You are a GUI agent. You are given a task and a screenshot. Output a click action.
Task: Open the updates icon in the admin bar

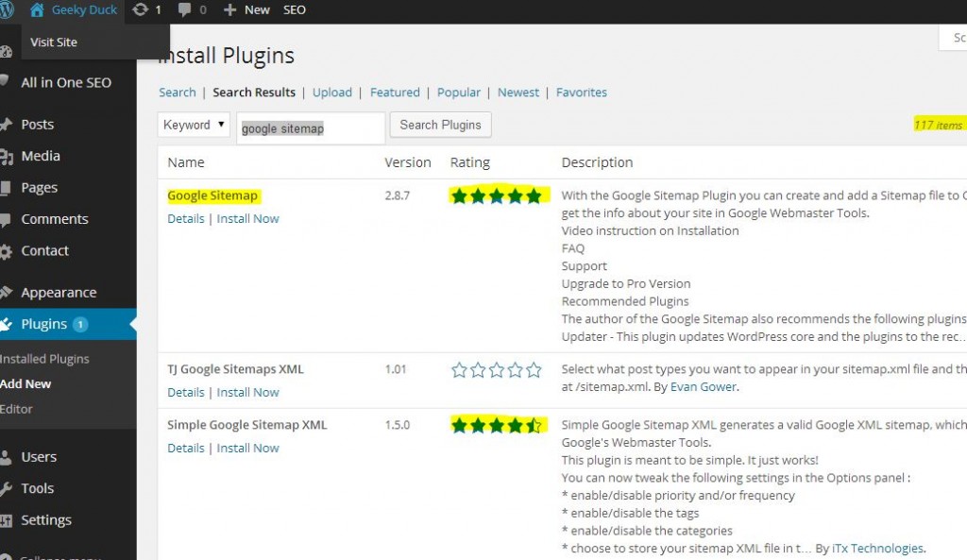click(x=141, y=9)
